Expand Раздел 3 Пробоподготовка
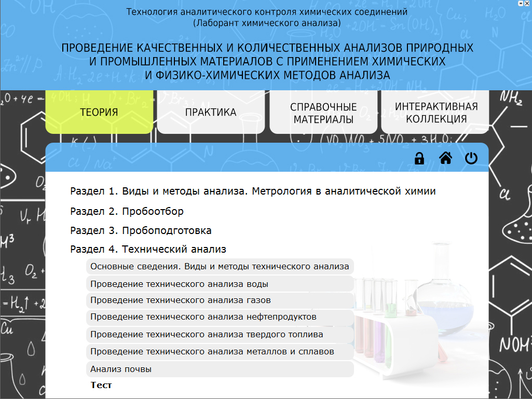Viewport: 532px width, 399px height. coord(141,230)
